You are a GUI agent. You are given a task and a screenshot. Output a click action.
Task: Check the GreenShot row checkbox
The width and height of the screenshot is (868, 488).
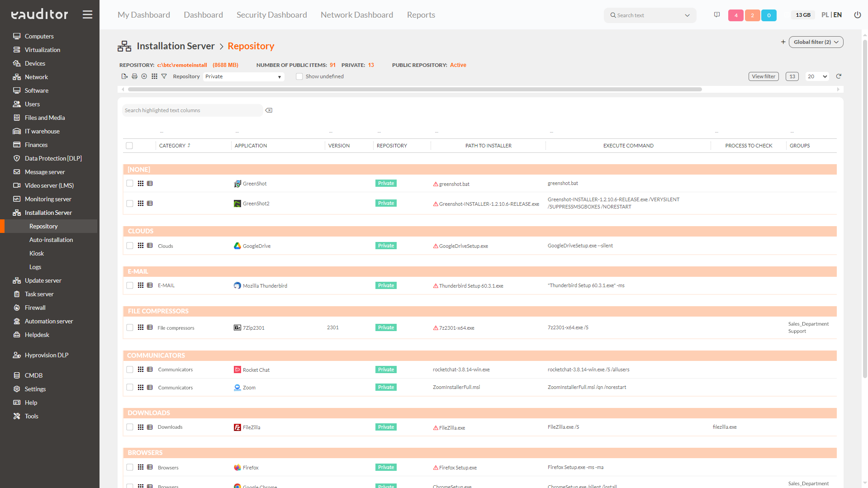(130, 184)
